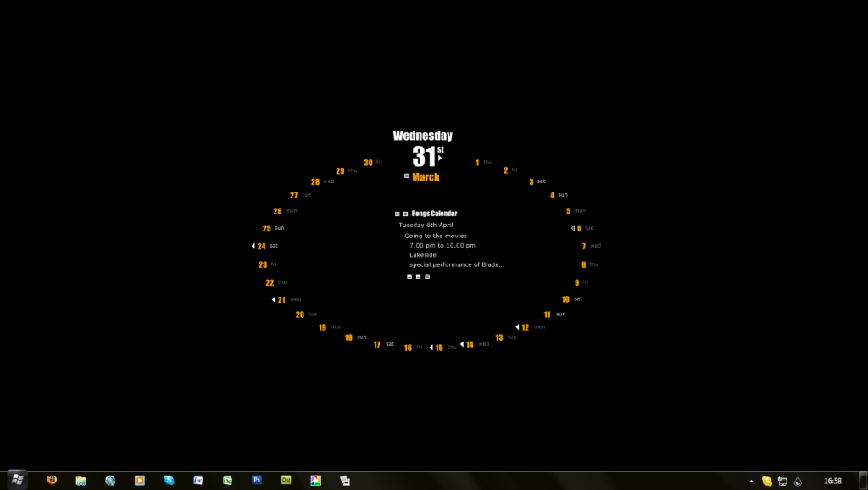
Task: Click the March month label
Action: 426,177
